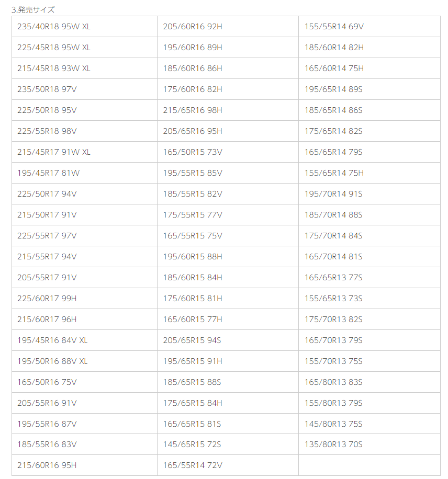
Task: Select the 235/40R18 95W XL cell
Action: pos(54,27)
